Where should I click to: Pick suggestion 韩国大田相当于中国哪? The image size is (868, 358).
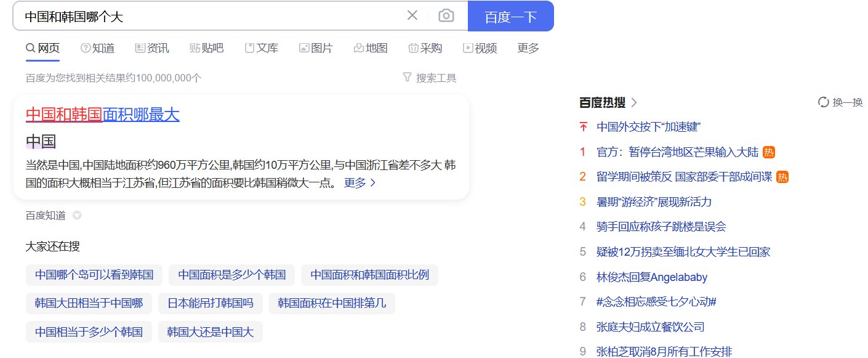(x=89, y=303)
